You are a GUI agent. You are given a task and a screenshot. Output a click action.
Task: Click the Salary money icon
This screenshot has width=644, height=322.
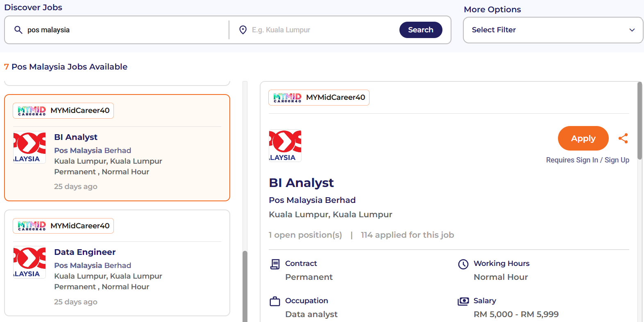[x=463, y=302]
